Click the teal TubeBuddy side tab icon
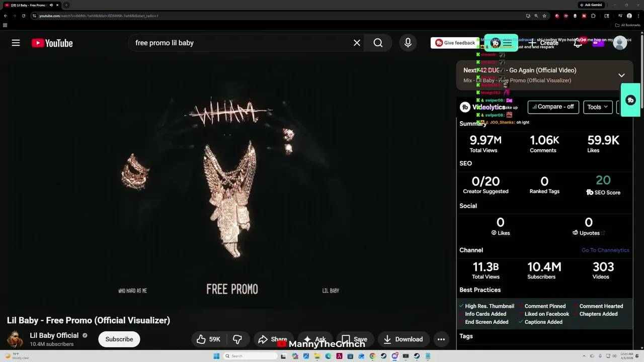 click(x=630, y=100)
